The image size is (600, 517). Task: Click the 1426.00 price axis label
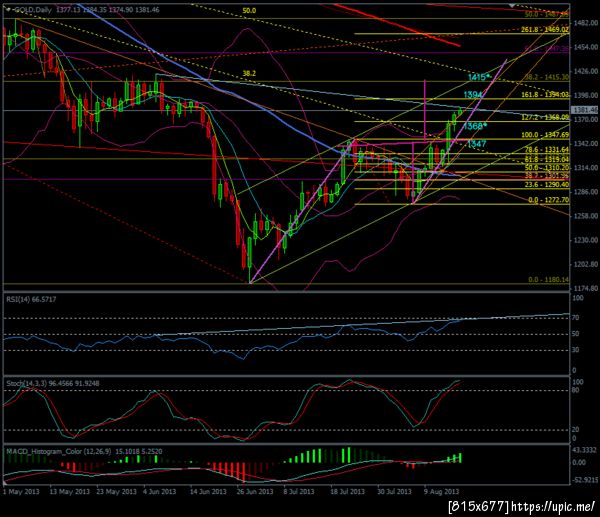pos(585,71)
